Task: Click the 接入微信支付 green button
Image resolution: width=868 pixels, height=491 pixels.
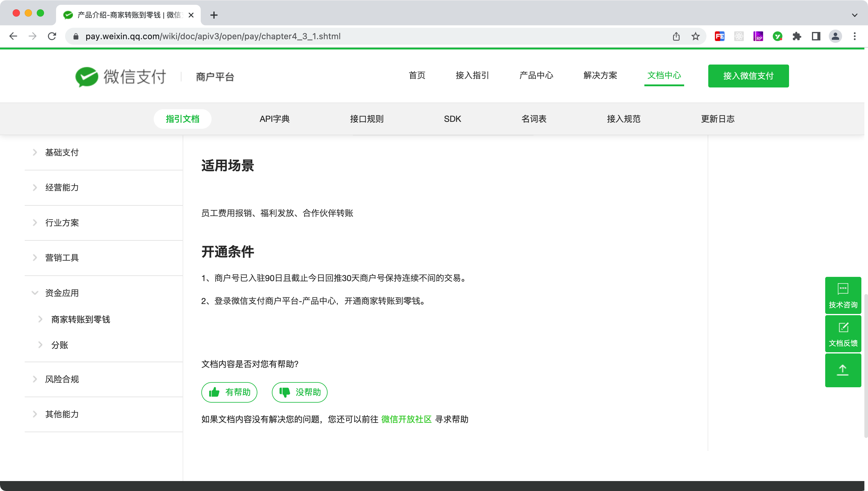Action: 748,76
